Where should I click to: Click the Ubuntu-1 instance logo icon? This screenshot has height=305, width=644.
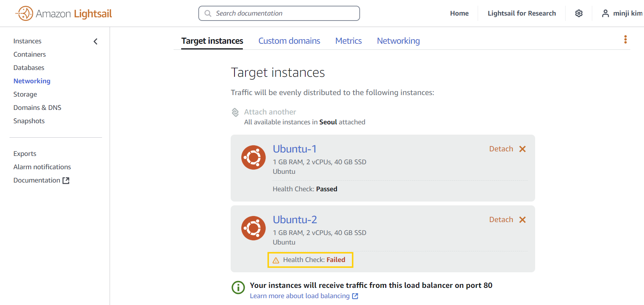pos(253,157)
